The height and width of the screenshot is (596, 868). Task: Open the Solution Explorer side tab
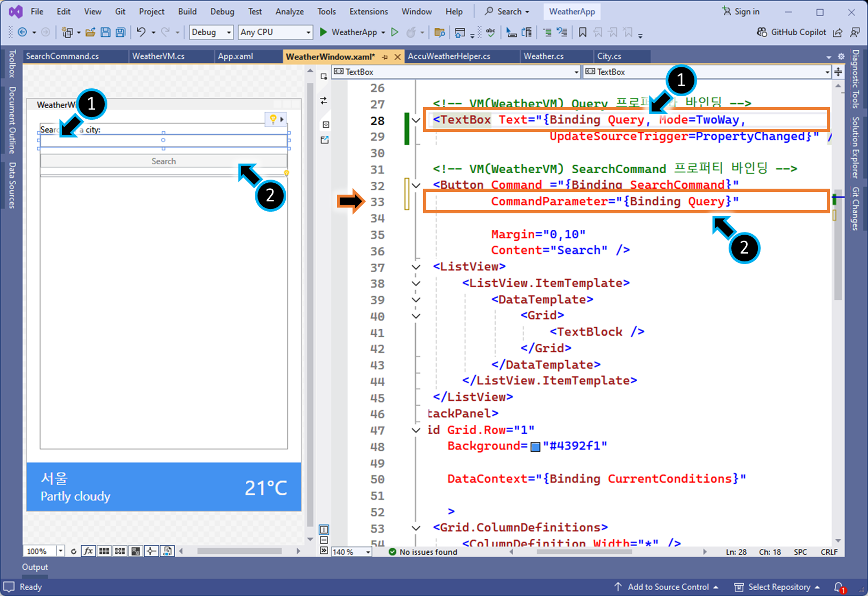(x=856, y=148)
